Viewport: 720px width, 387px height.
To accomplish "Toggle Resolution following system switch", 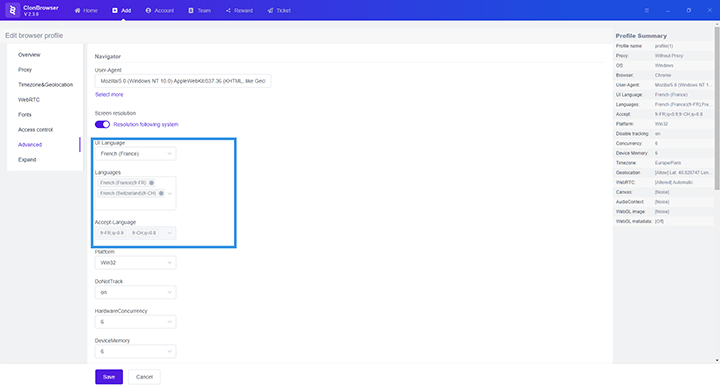I will pos(102,124).
